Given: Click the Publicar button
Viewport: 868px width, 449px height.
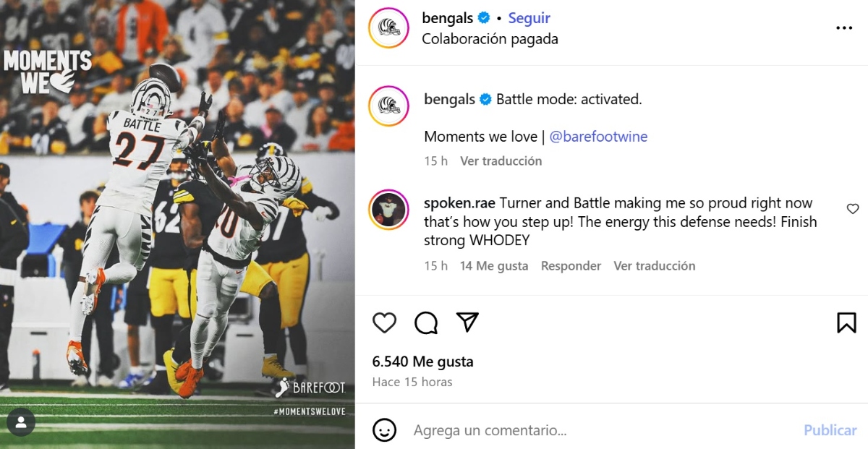Looking at the screenshot, I should [830, 430].
